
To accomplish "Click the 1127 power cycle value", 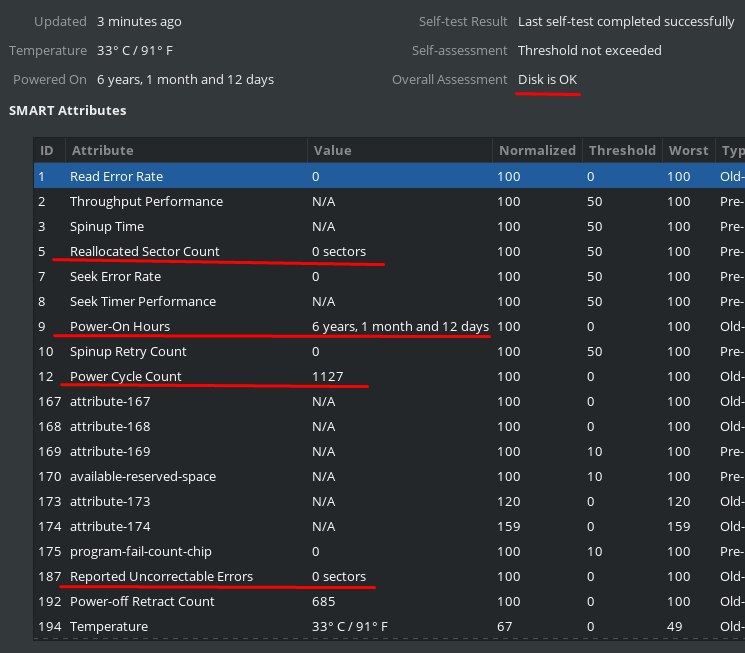I will pyautogui.click(x=327, y=376).
